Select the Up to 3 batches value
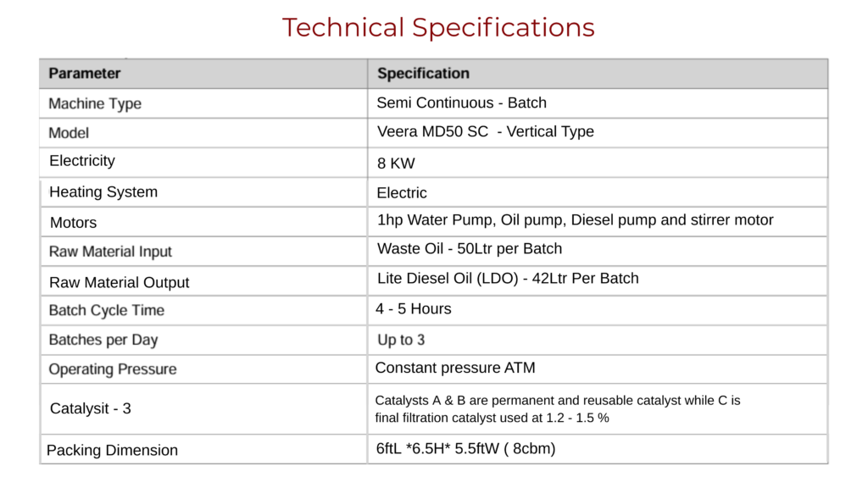This screenshot has height=477, width=868. coord(401,341)
